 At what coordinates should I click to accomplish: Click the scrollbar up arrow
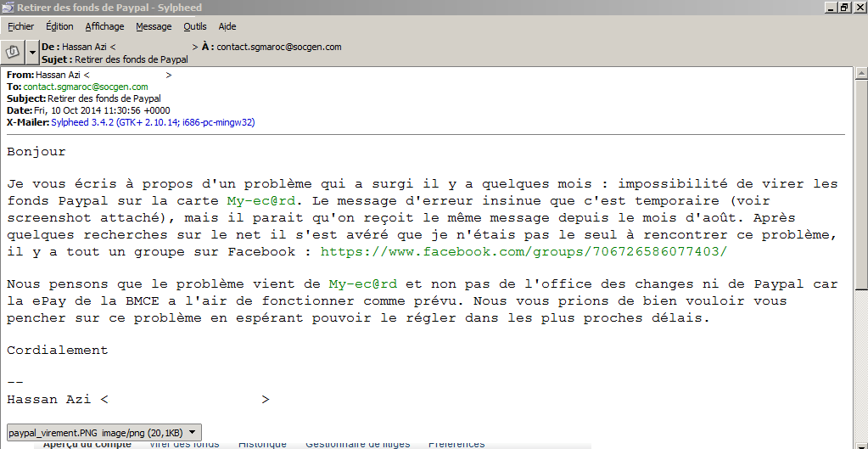tap(861, 72)
